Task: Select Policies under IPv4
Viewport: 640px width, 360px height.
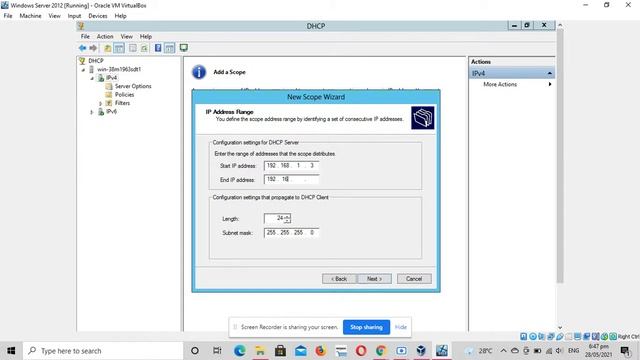Action: (124, 94)
